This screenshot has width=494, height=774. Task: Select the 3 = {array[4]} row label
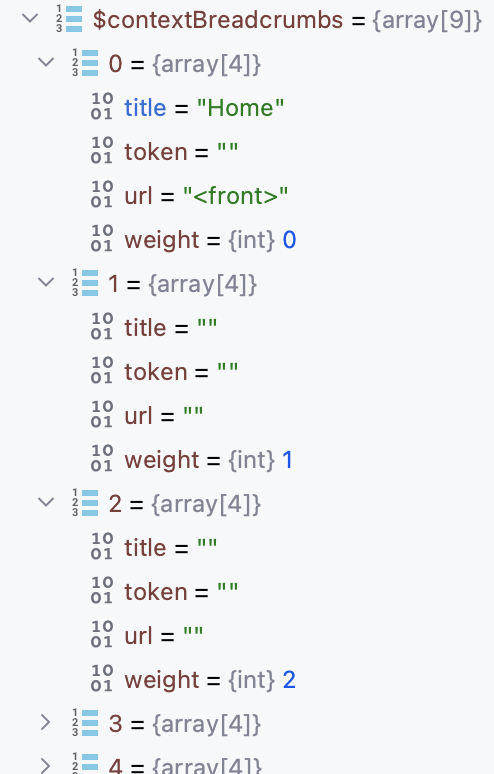pyautogui.click(x=185, y=724)
